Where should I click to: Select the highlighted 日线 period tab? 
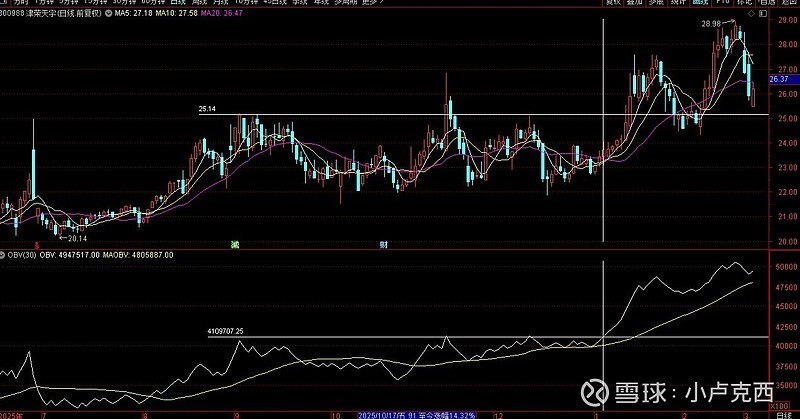(178, 2)
